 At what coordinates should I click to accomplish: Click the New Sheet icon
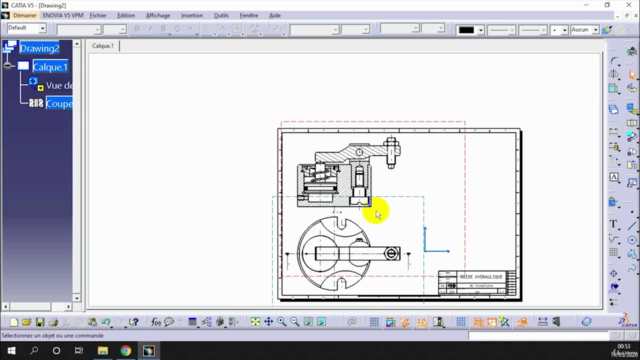pyautogui.click(x=613, y=109)
